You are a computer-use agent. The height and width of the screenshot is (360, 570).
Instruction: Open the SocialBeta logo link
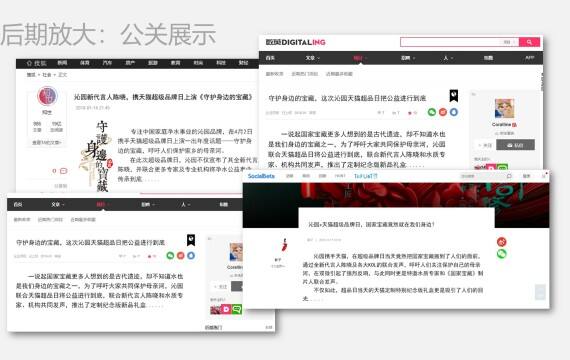point(261,176)
